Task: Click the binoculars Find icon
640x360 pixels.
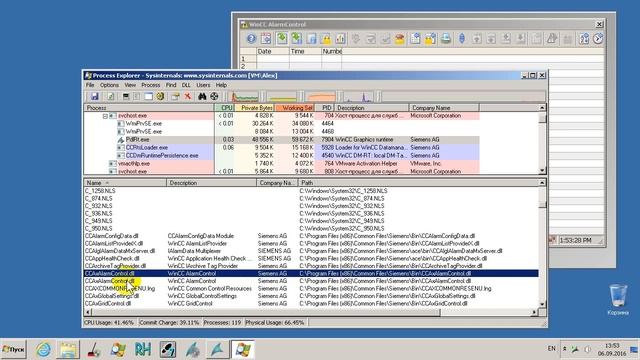Action: point(202,96)
